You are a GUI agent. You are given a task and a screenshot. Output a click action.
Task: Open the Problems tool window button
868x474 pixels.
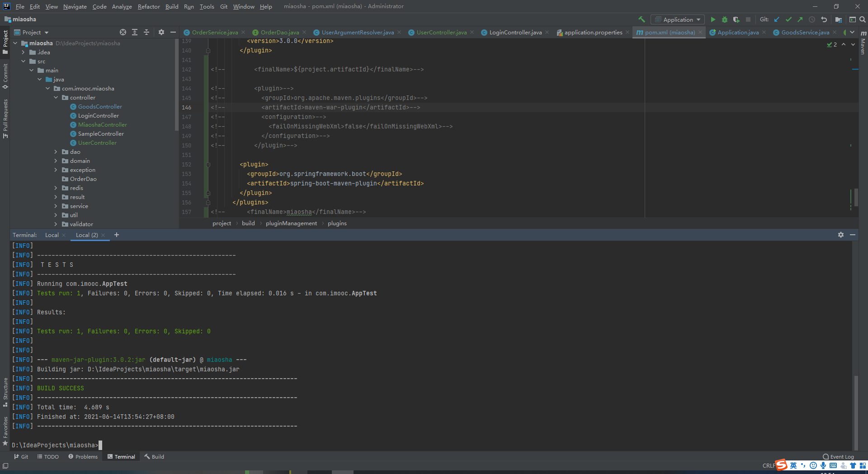point(83,456)
